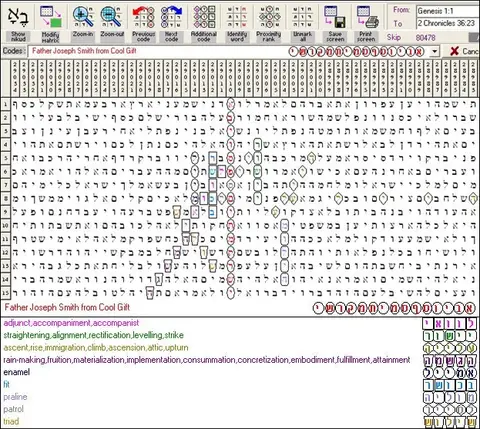The width and height of the screenshot is (480, 429).
Task: Click the Zoom-in magnifier icon
Action: [x=83, y=17]
